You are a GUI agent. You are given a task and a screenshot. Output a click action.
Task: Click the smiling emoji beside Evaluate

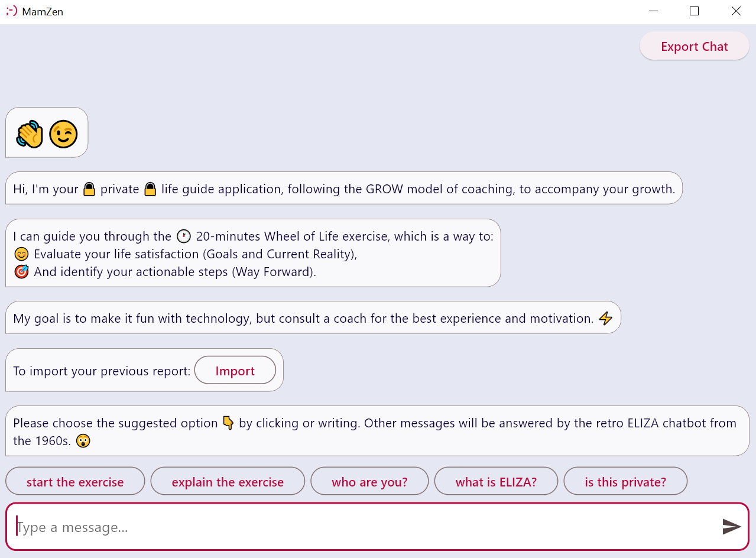click(21, 254)
